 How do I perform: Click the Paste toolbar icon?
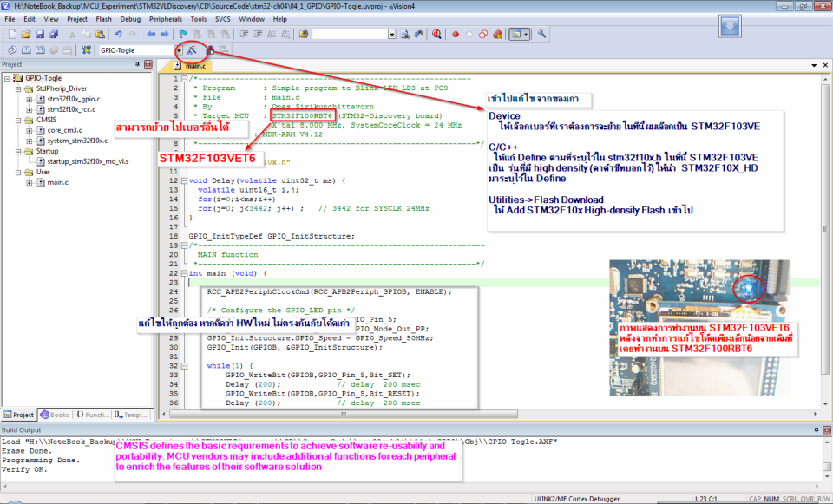tap(100, 35)
